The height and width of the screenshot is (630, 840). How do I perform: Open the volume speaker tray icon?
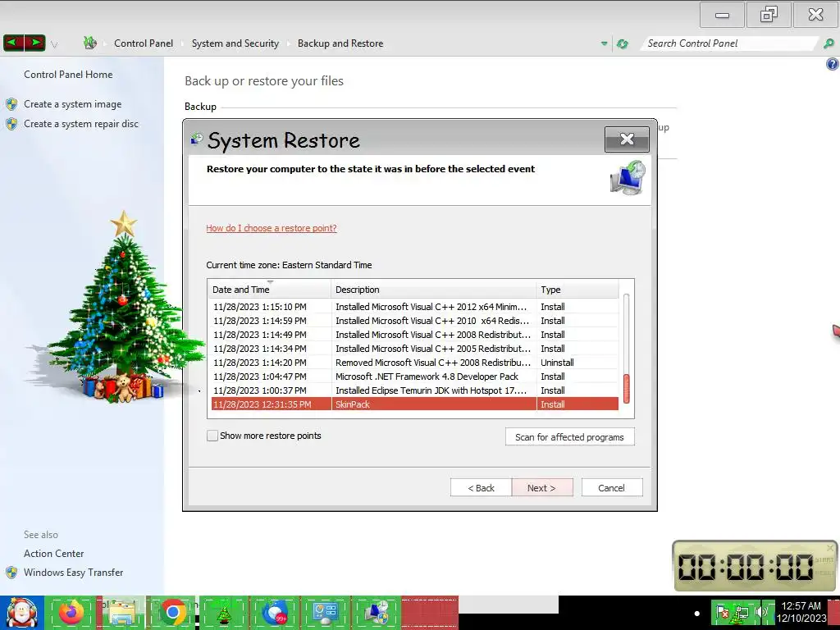(761, 611)
